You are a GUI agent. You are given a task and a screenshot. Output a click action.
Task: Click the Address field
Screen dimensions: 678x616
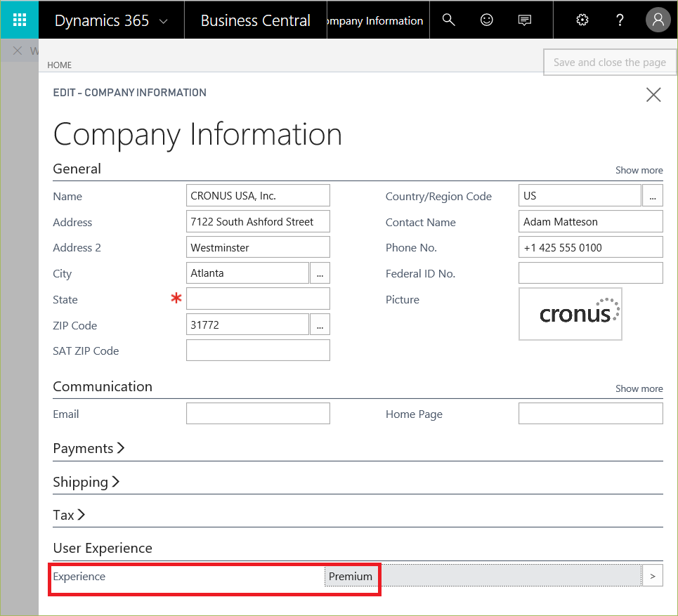pyautogui.click(x=258, y=221)
